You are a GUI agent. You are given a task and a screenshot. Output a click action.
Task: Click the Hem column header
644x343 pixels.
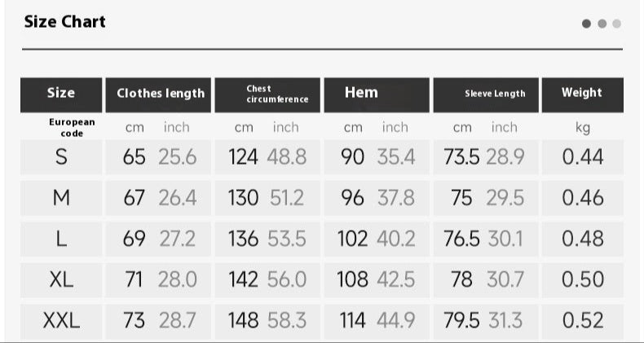[x=361, y=93]
